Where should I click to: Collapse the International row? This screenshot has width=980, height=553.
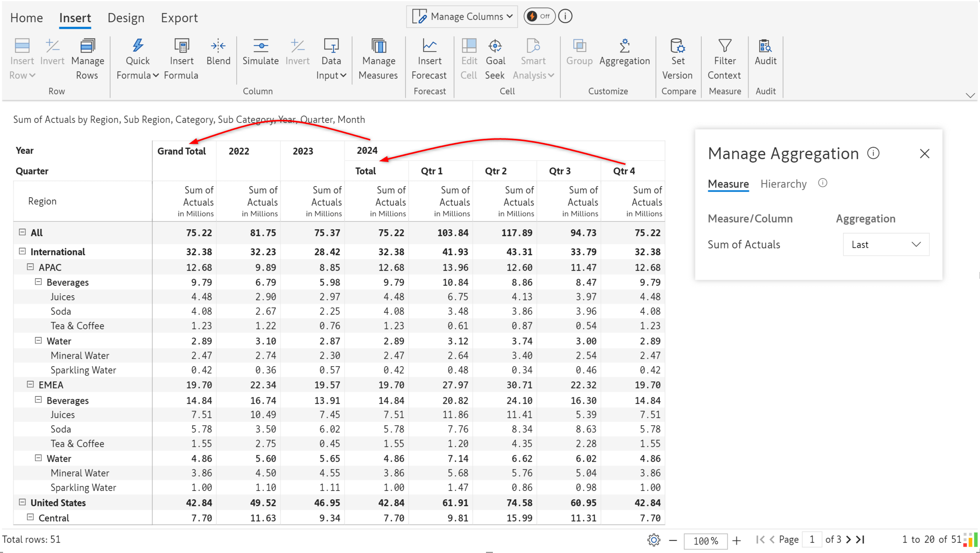pyautogui.click(x=22, y=251)
